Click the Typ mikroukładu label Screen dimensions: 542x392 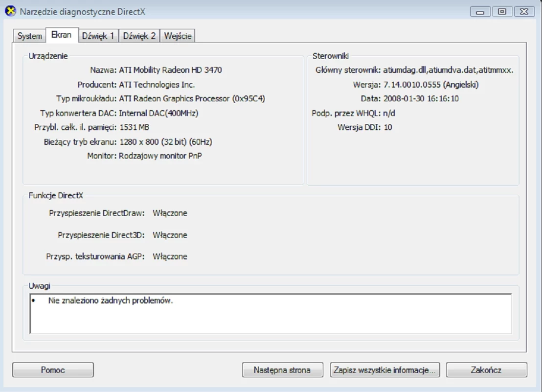coord(87,98)
